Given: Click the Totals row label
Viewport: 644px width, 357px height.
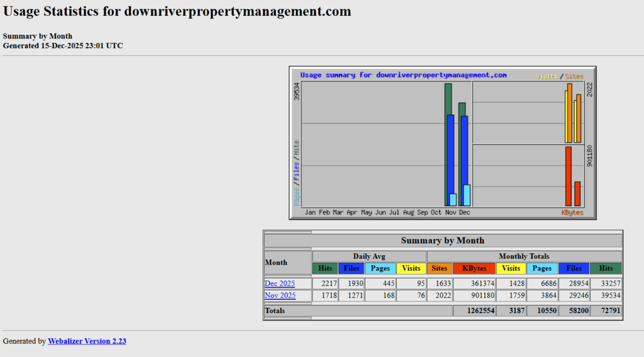Looking at the screenshot, I should point(275,310).
